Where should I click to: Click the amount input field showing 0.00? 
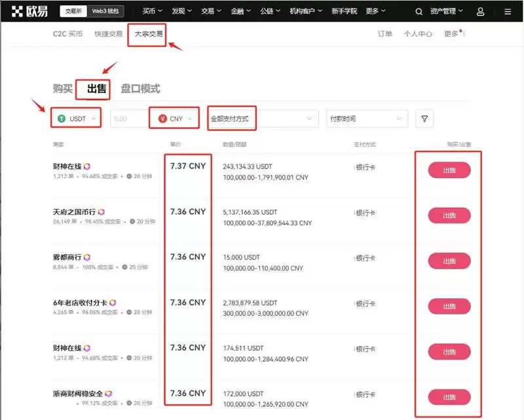(128, 119)
